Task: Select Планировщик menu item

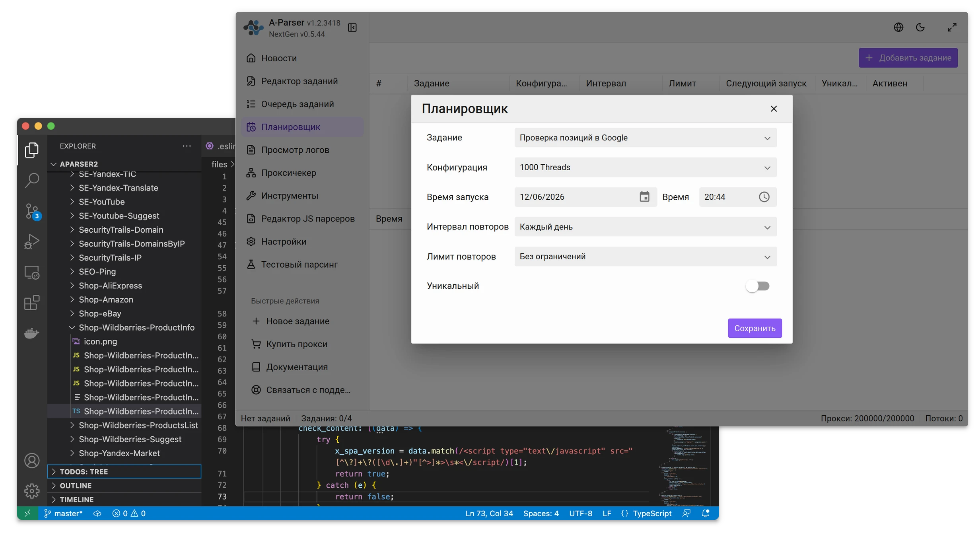Action: (302, 127)
